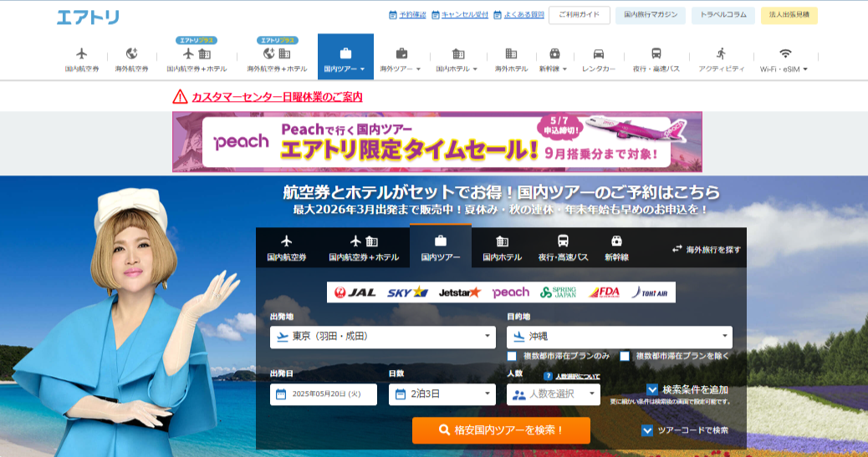Expand 海外ツアー menu in top navigation
The width and height of the screenshot is (868, 457).
pyautogui.click(x=401, y=60)
